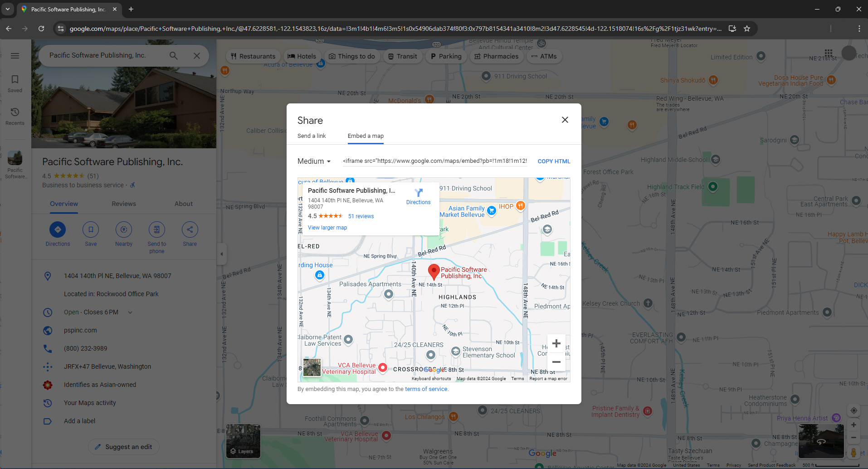This screenshot has height=469, width=868.
Task: Expand the opening hours chevron
Action: pyautogui.click(x=130, y=312)
